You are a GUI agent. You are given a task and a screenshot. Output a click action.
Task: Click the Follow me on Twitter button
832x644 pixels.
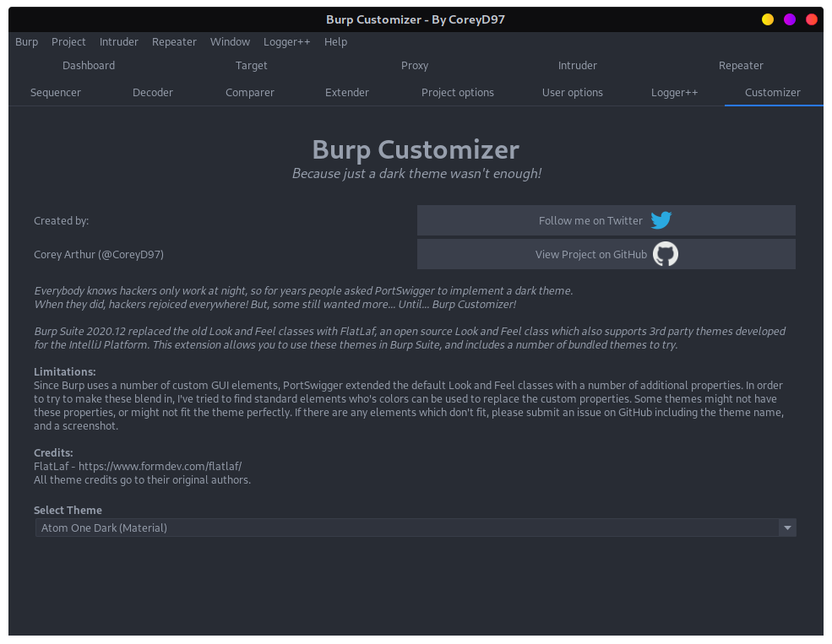pos(606,220)
